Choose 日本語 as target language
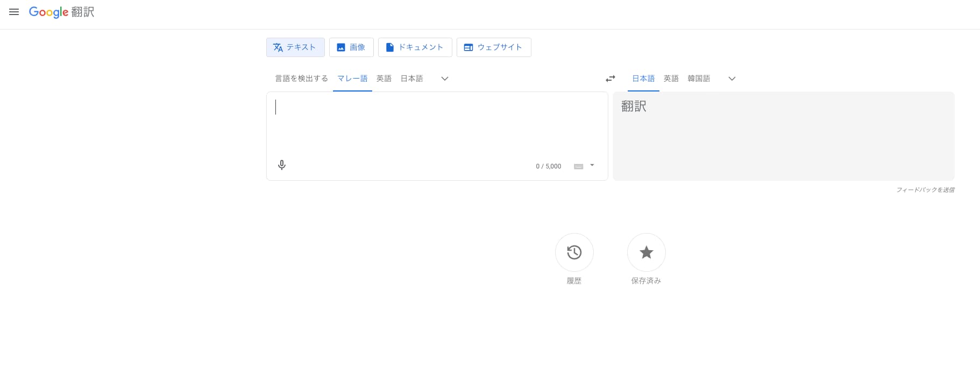This screenshot has width=980, height=367. coord(643,79)
